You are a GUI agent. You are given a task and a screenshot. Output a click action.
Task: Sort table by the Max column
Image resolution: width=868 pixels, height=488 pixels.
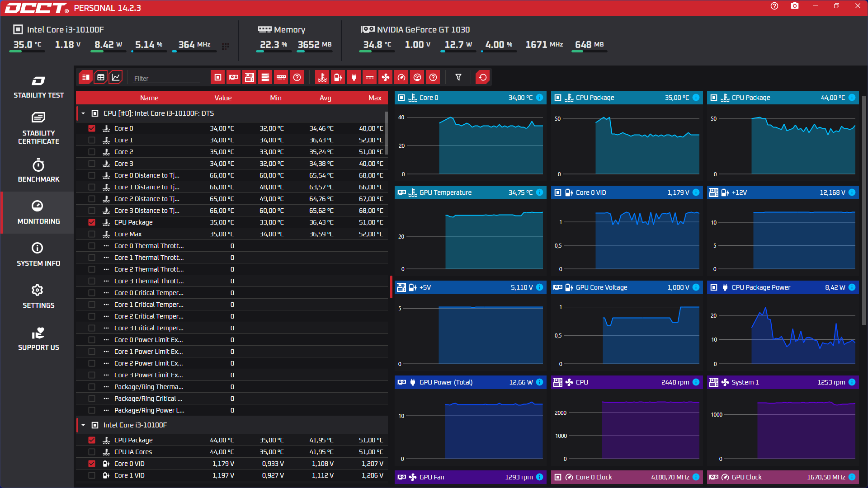(x=375, y=98)
